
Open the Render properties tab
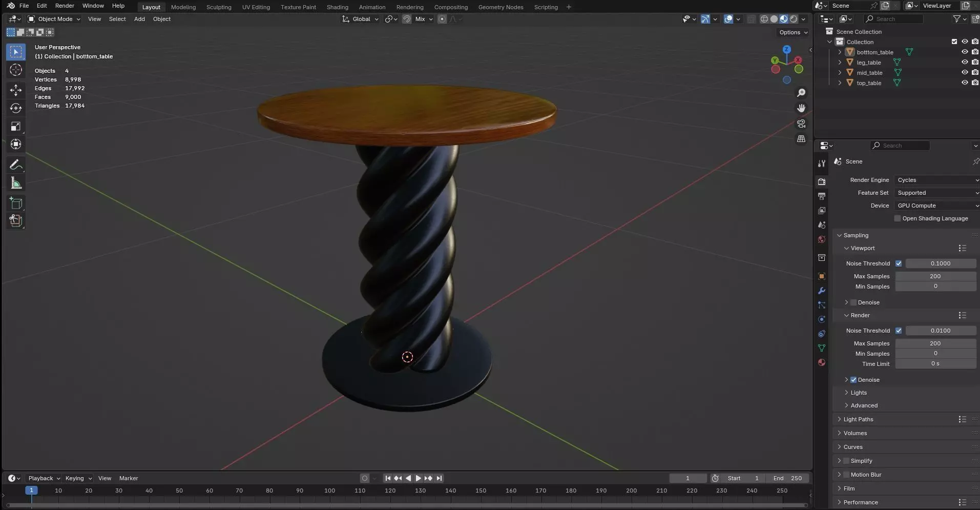(x=822, y=181)
